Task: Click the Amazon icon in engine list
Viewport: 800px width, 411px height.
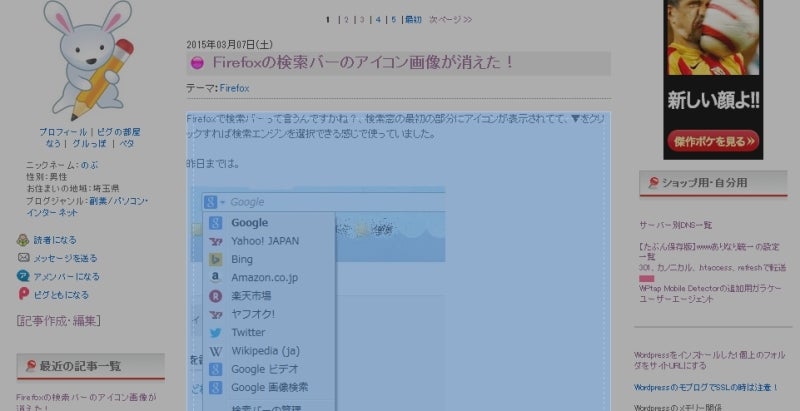Action: [216, 277]
